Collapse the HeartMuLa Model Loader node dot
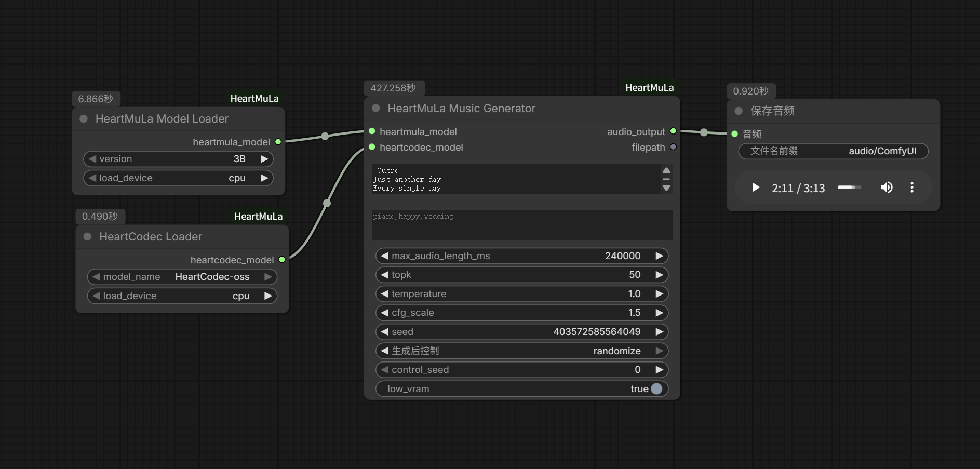The height and width of the screenshot is (469, 980). click(x=84, y=119)
